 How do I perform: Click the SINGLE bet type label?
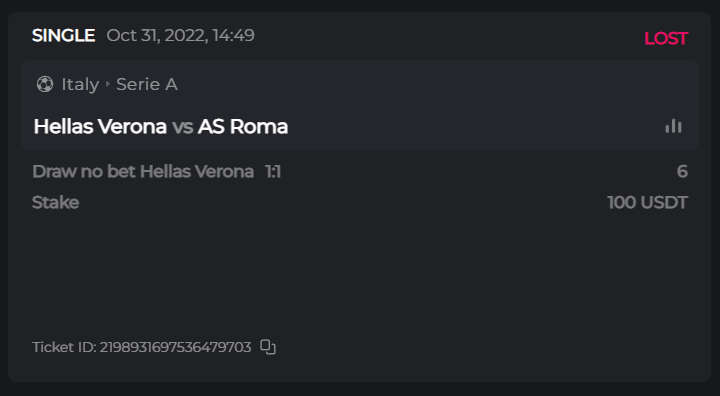(63, 35)
